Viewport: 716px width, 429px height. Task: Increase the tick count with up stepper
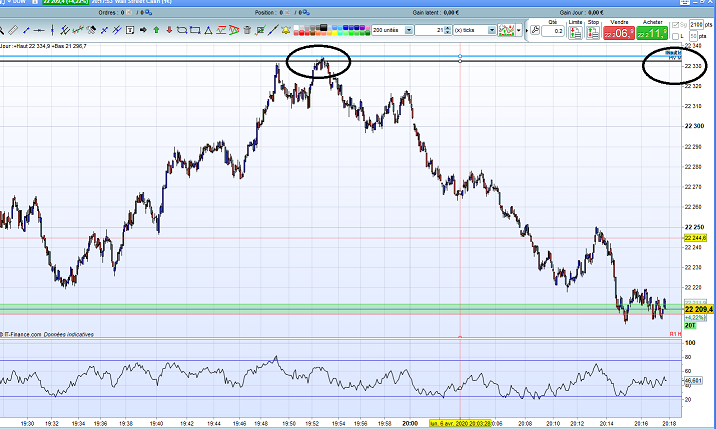click(x=448, y=28)
